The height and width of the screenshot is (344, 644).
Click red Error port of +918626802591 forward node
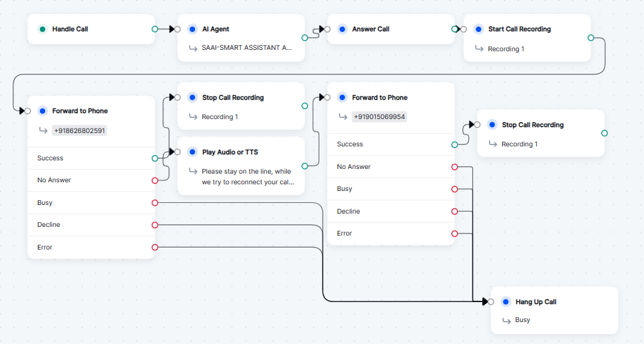pos(155,248)
